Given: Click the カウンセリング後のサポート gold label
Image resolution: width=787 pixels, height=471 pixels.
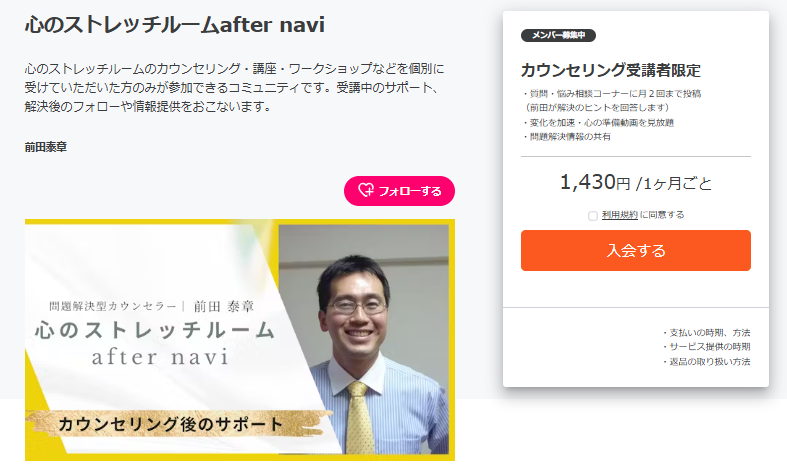Looking at the screenshot, I should tap(171, 424).
